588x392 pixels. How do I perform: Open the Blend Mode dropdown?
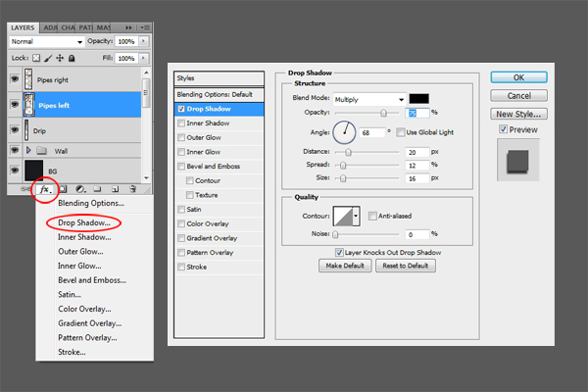point(370,99)
